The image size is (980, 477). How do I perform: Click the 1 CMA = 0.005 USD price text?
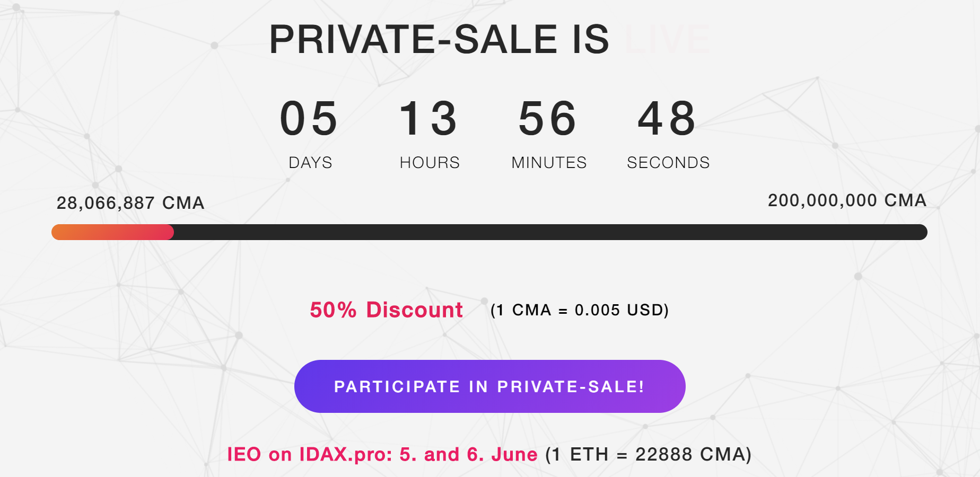pos(580,310)
